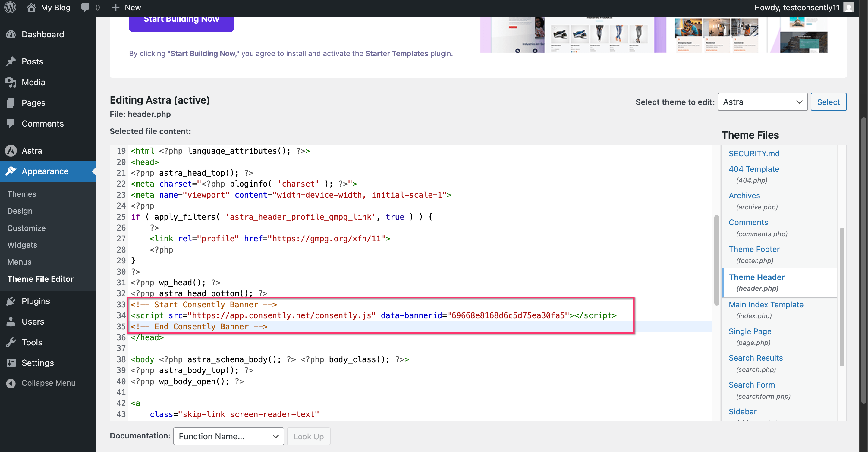868x452 pixels.
Task: Open the Function Name documentation dropdown
Action: (x=228, y=436)
